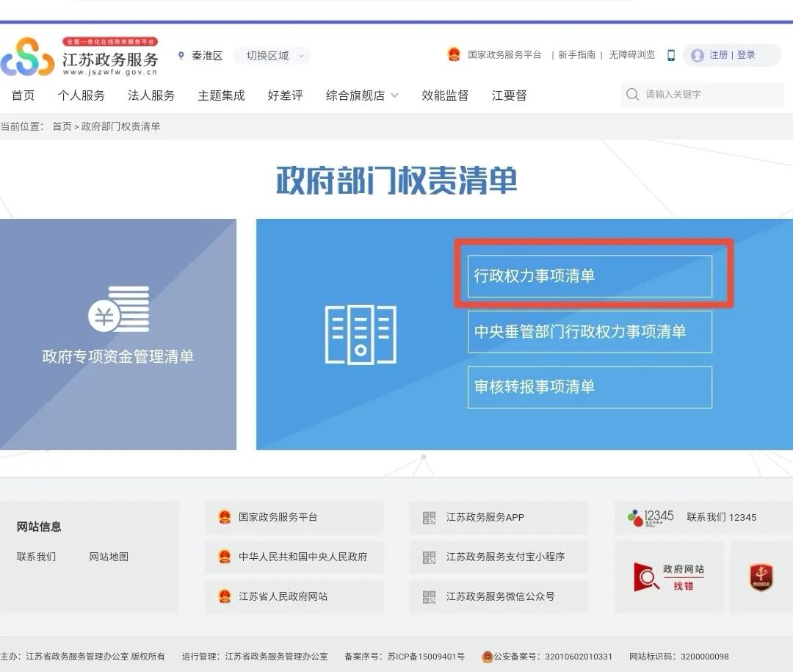Open the 法人服务 menu item

coord(151,95)
